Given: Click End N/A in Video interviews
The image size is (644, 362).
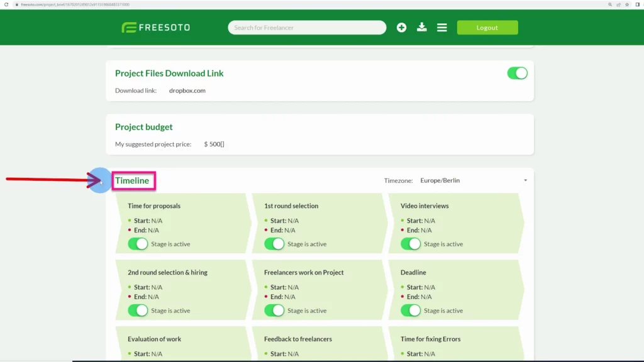Looking at the screenshot, I should [x=419, y=230].
